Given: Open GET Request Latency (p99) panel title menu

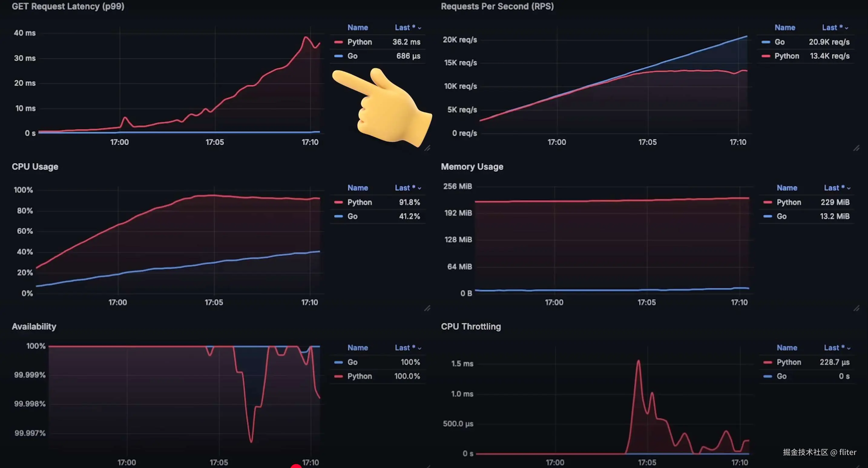Looking at the screenshot, I should pyautogui.click(x=68, y=6).
